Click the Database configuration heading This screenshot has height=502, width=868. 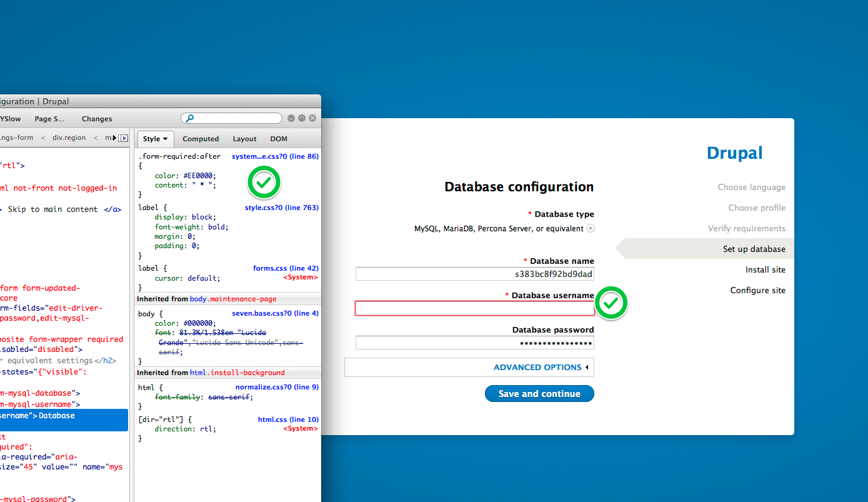tap(519, 187)
